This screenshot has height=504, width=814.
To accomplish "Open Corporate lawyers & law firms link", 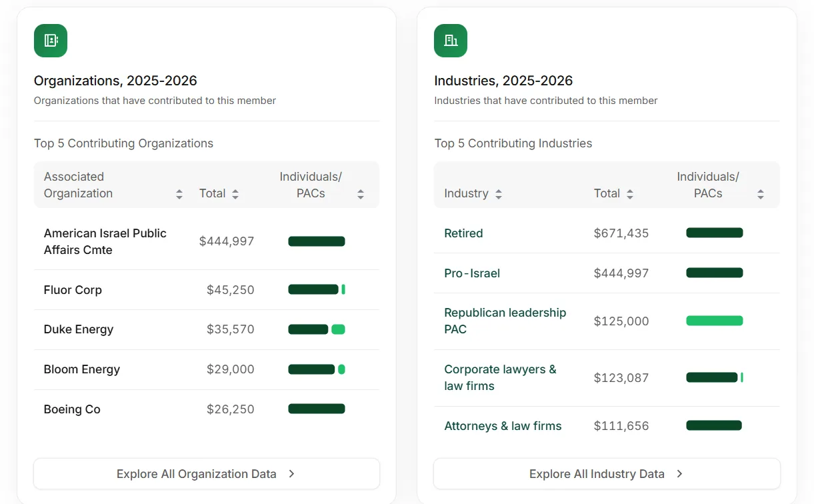I will pyautogui.click(x=500, y=377).
